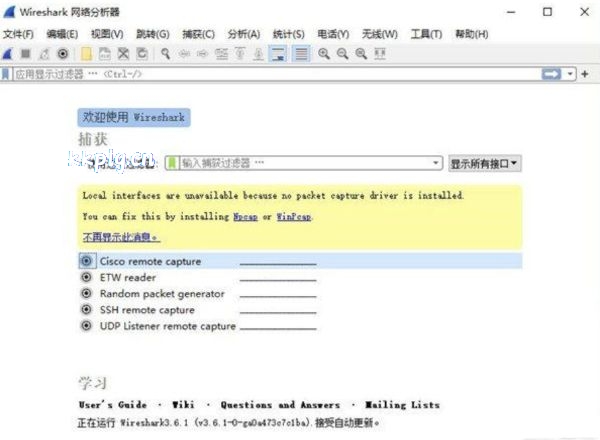
Task: Open the 编辑(E) menu
Action: (x=62, y=34)
